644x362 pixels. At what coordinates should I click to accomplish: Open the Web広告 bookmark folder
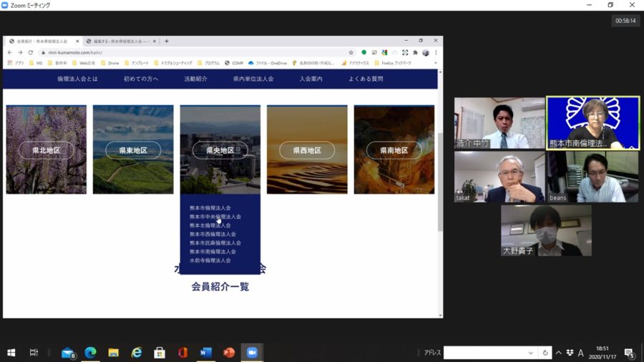(x=84, y=63)
